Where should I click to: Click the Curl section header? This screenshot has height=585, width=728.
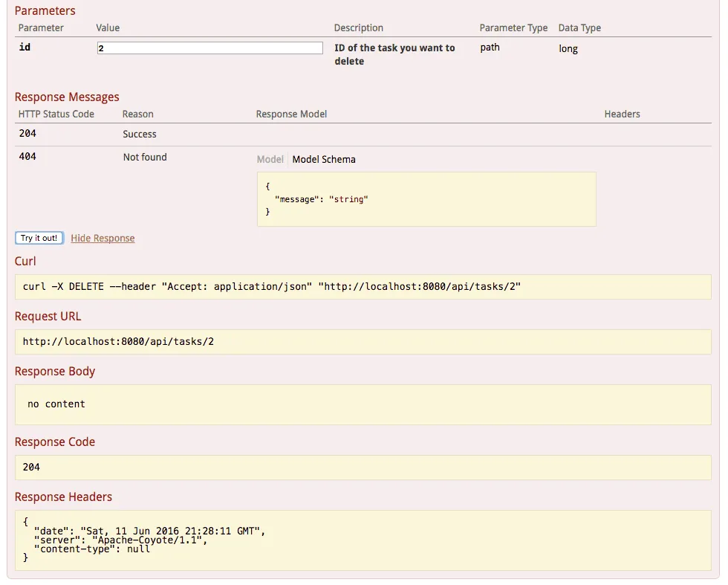point(25,261)
